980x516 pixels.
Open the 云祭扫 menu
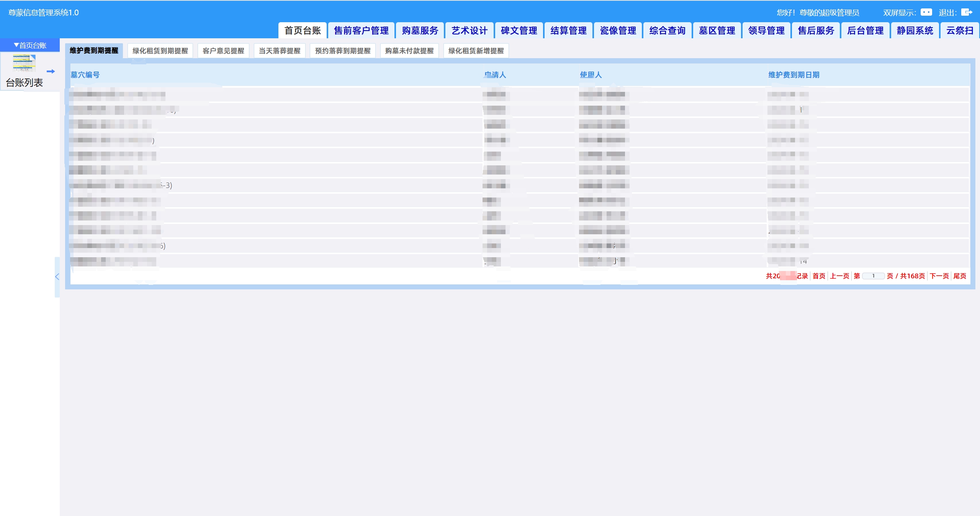(x=960, y=31)
